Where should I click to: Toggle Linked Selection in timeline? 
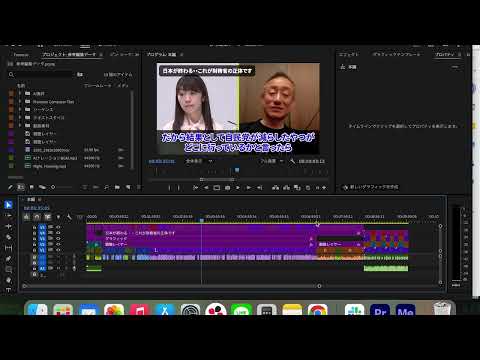(x=48, y=217)
